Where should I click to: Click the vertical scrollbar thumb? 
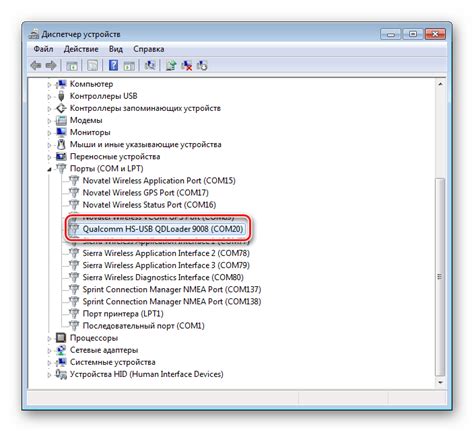[x=440, y=277]
